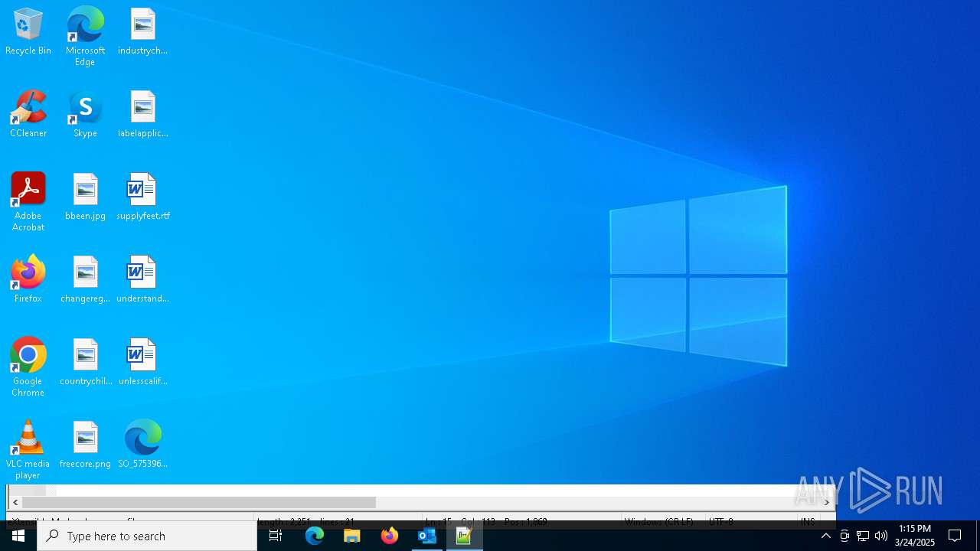
Task: Select the countrychil... image file
Action: click(x=85, y=363)
